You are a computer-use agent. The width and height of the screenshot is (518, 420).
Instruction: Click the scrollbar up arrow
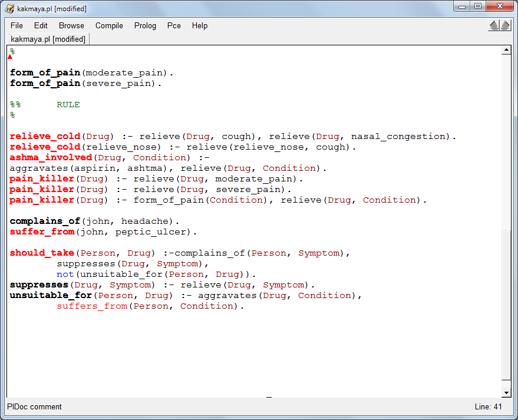tap(507, 50)
